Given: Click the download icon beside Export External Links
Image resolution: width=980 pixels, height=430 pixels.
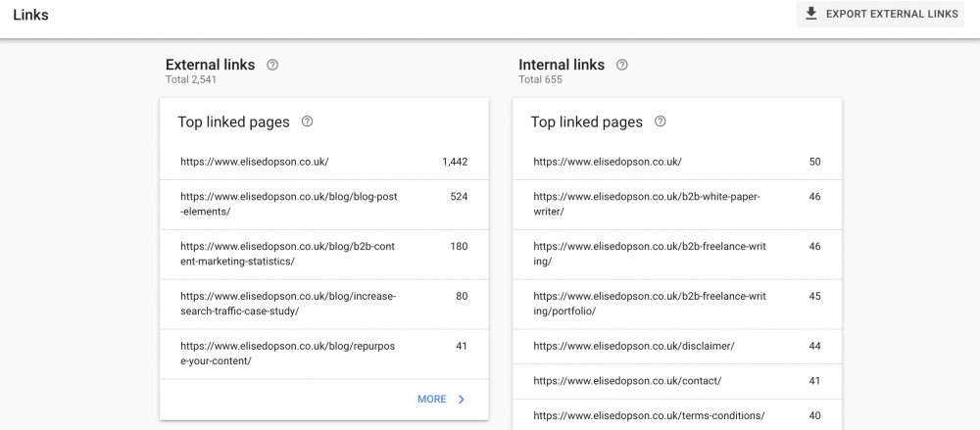Looking at the screenshot, I should coord(810,14).
